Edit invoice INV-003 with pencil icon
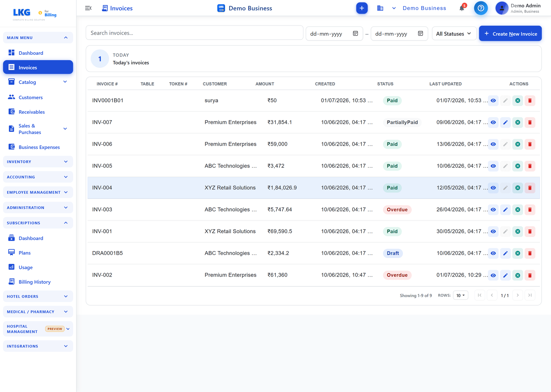Screen dimensions: 551x392 point(505,209)
